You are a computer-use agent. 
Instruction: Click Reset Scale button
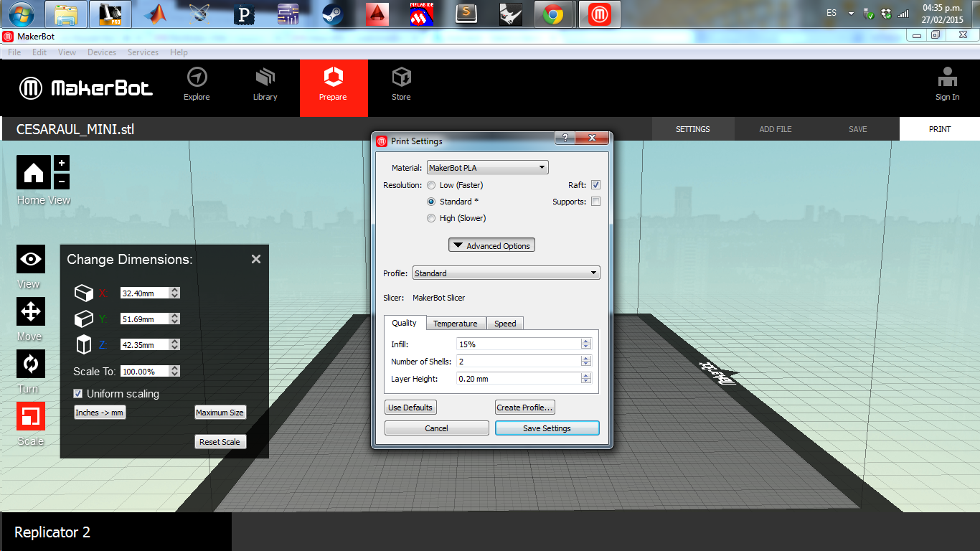pos(220,442)
